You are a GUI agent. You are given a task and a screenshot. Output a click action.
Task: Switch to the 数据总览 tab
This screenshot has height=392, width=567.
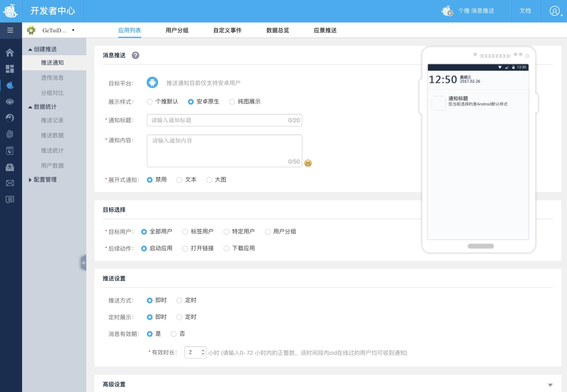pos(278,30)
